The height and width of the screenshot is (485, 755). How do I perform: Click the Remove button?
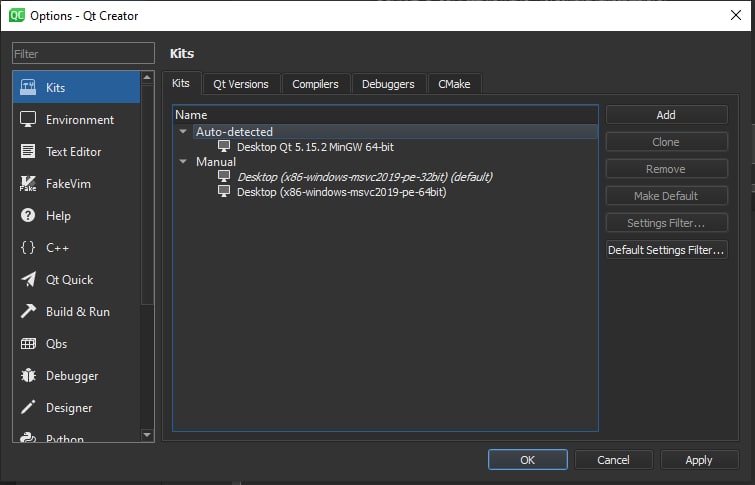(666, 169)
